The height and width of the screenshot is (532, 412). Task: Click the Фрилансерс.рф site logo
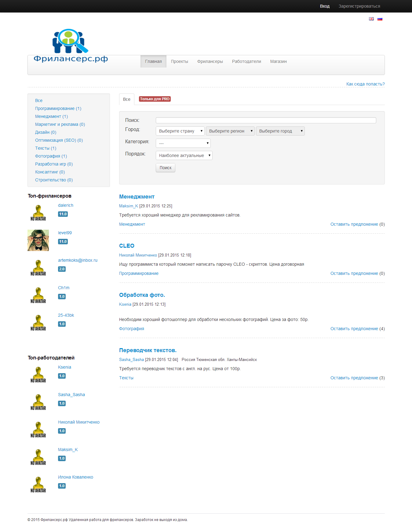click(x=71, y=46)
